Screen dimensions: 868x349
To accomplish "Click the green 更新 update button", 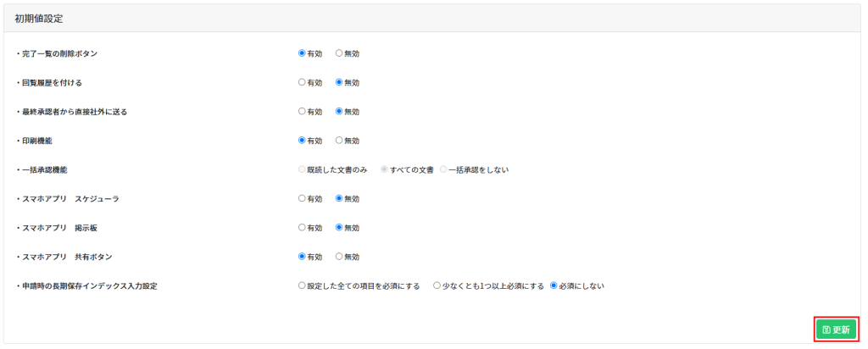I will [836, 330].
